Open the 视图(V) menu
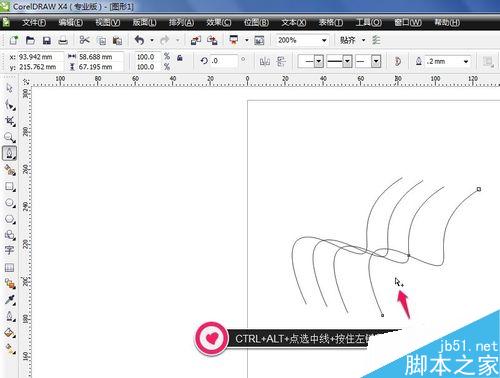The width and height of the screenshot is (500, 378). pyautogui.click(x=107, y=22)
